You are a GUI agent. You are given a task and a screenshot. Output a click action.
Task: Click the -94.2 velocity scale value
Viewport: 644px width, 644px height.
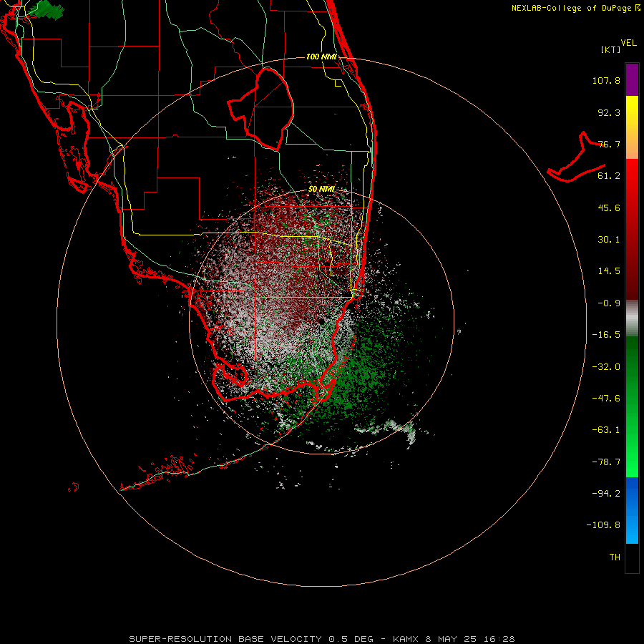(606, 493)
